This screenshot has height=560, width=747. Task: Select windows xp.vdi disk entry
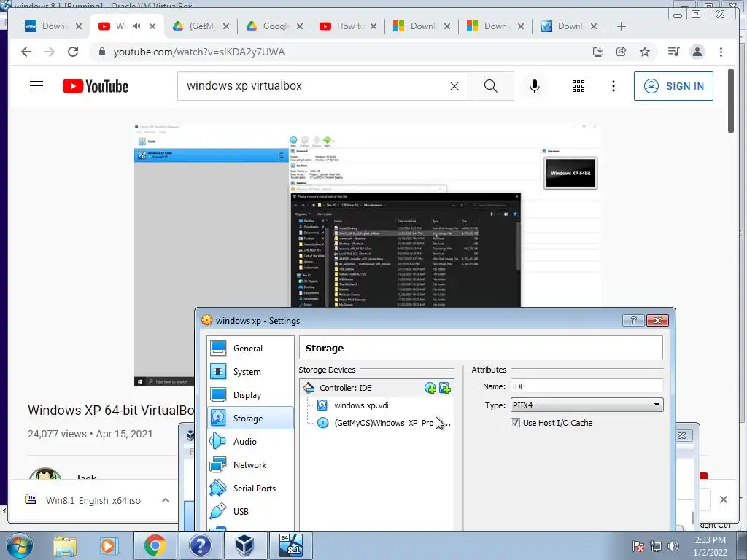(361, 405)
